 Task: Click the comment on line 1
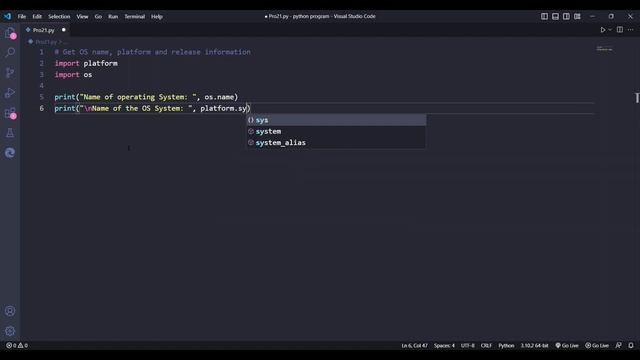pyautogui.click(x=152, y=52)
